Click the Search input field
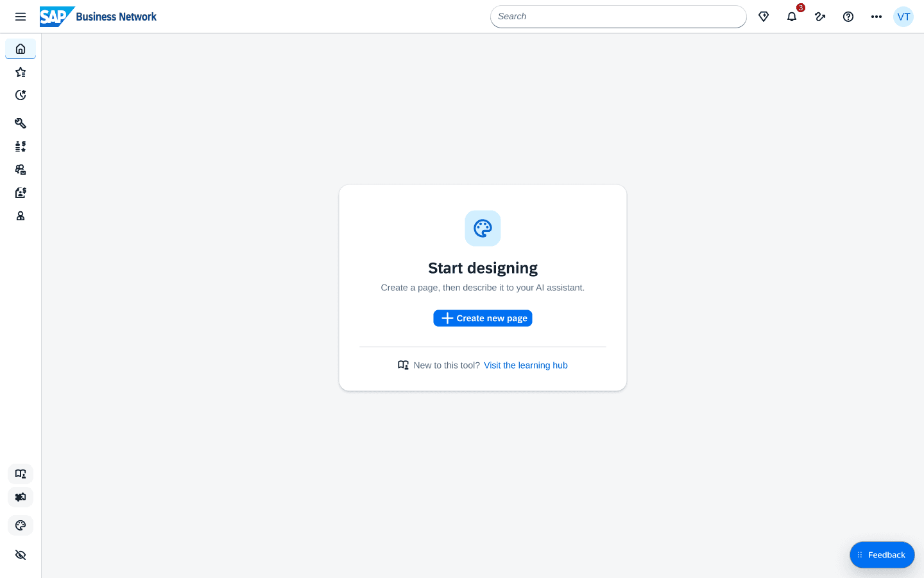The width and height of the screenshot is (924, 578). click(x=619, y=17)
